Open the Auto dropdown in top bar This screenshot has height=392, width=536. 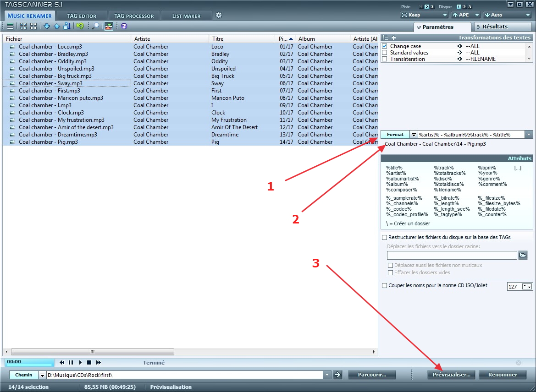[x=507, y=15]
